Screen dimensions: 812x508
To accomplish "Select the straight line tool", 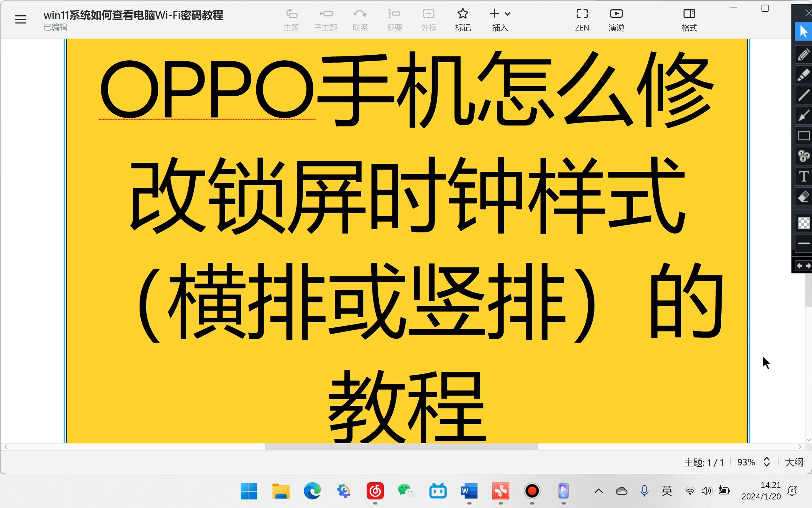I will coord(804,95).
